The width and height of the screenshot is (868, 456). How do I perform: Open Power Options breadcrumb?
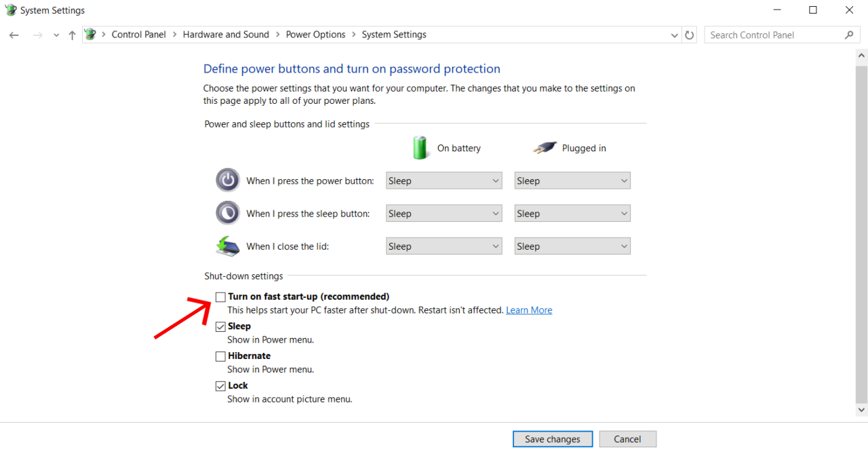315,35
